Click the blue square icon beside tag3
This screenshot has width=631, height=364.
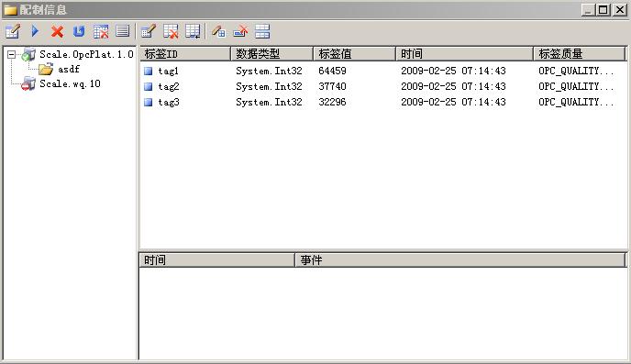coord(148,102)
